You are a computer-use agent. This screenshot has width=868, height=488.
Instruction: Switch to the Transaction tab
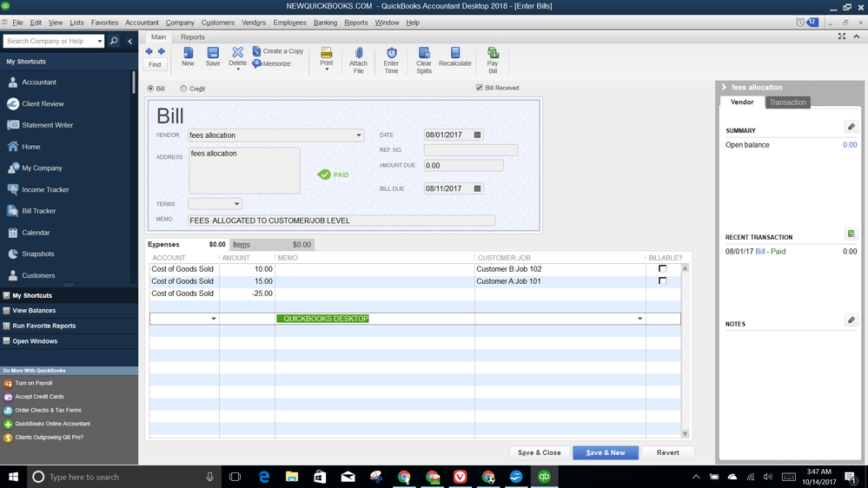tap(788, 102)
